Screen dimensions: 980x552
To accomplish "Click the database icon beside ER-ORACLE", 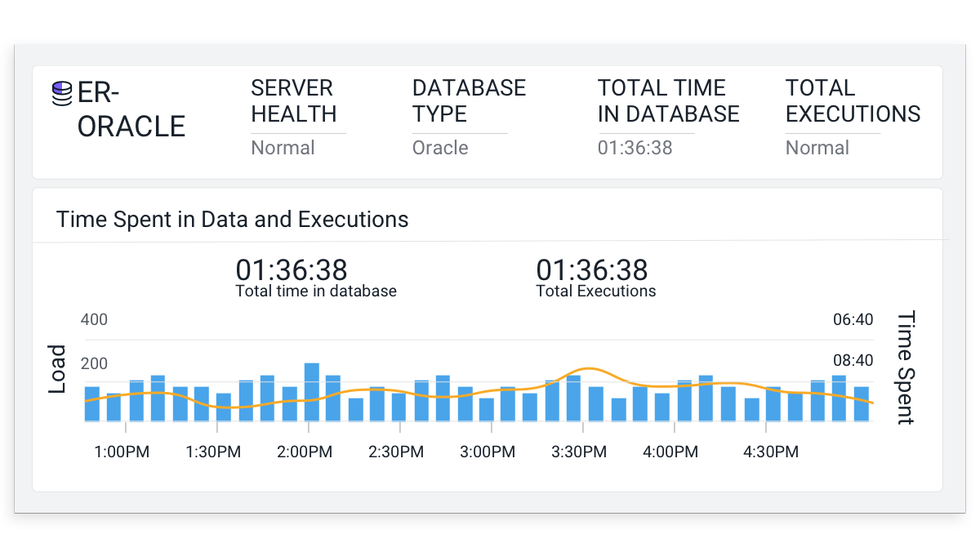I will pos(61,94).
